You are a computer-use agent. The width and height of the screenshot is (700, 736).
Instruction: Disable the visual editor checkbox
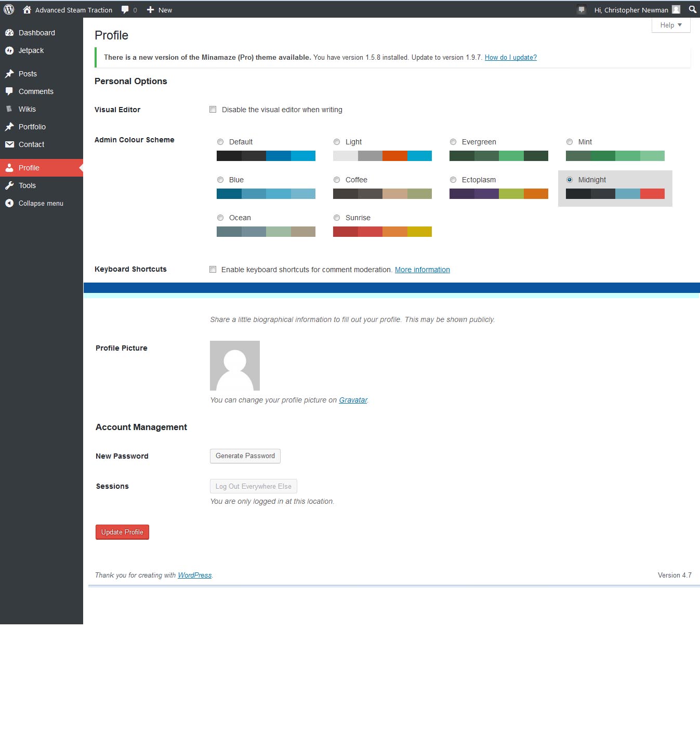pyautogui.click(x=213, y=110)
